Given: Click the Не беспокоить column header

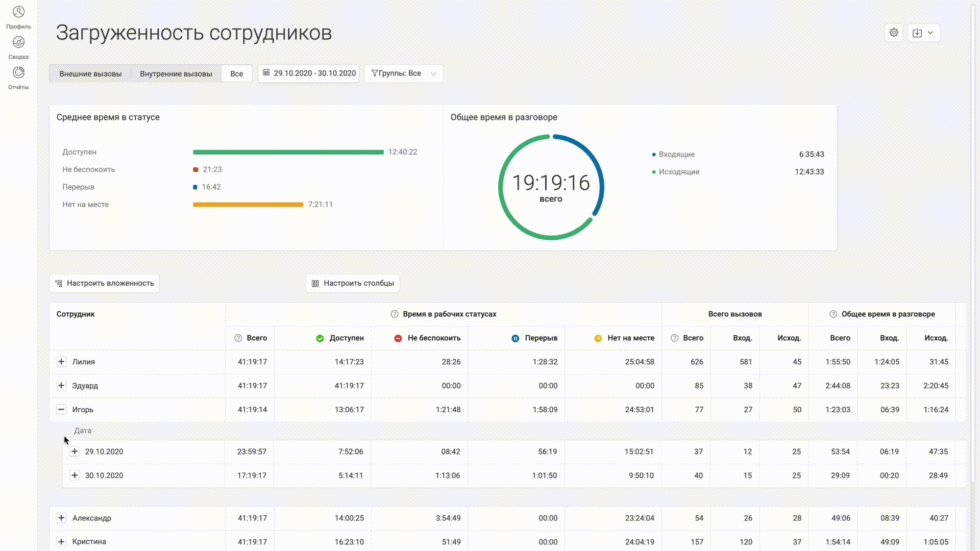Looking at the screenshot, I should 433,338.
